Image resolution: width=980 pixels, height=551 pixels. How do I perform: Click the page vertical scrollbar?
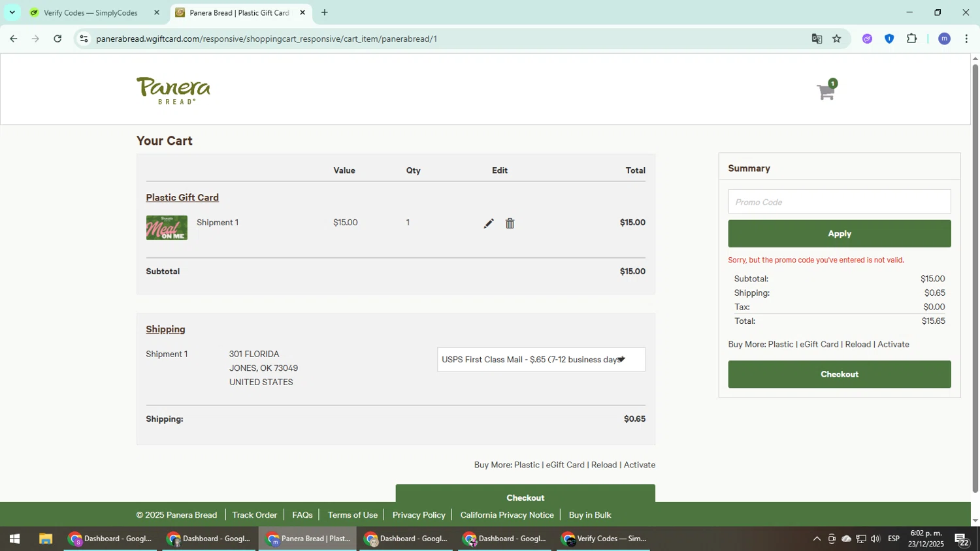(x=975, y=279)
